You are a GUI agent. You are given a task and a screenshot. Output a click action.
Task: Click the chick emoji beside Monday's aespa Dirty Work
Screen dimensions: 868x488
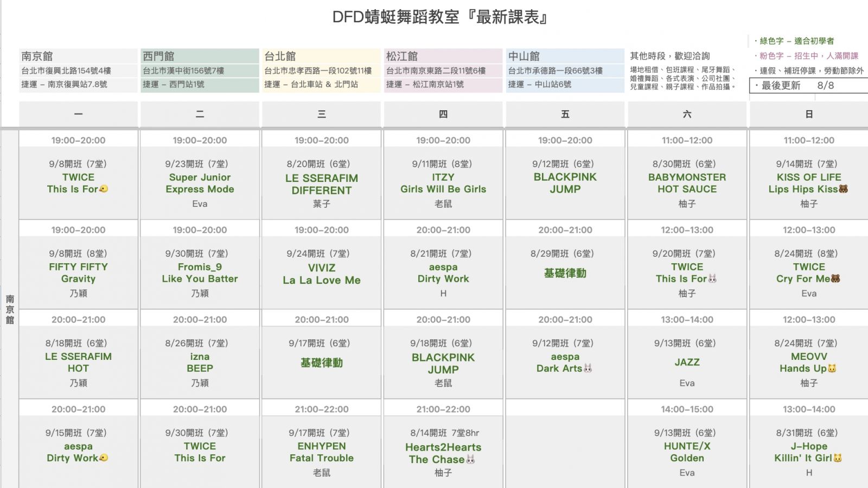tap(104, 458)
